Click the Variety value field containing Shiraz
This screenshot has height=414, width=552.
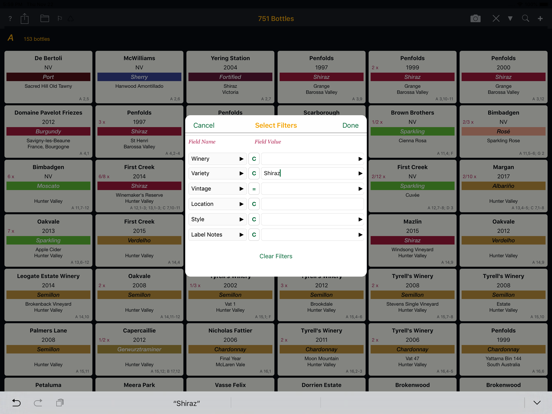(x=312, y=173)
